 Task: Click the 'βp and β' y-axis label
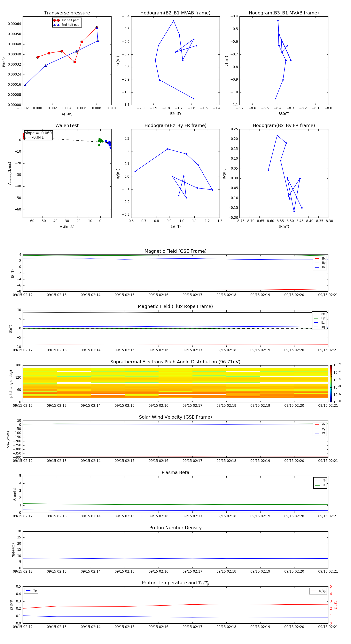14,495
